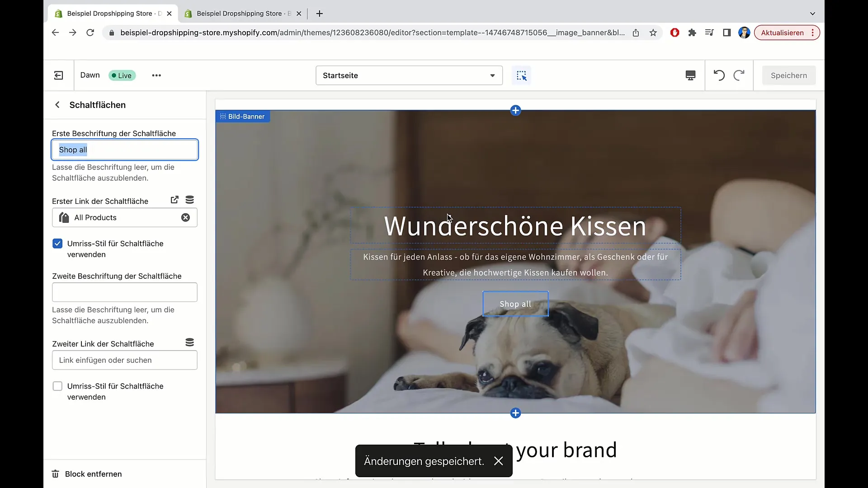Click the redo arrow icon
This screenshot has width=868, height=488.
[739, 75]
